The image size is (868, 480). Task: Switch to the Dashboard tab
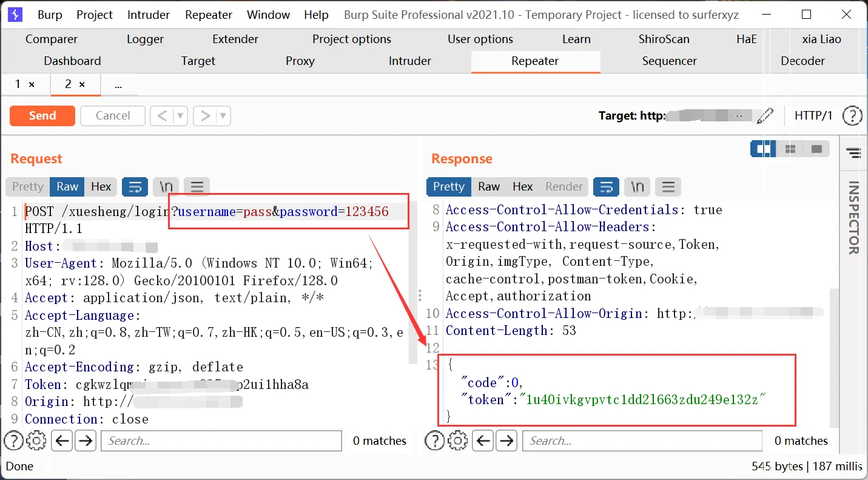coord(72,61)
